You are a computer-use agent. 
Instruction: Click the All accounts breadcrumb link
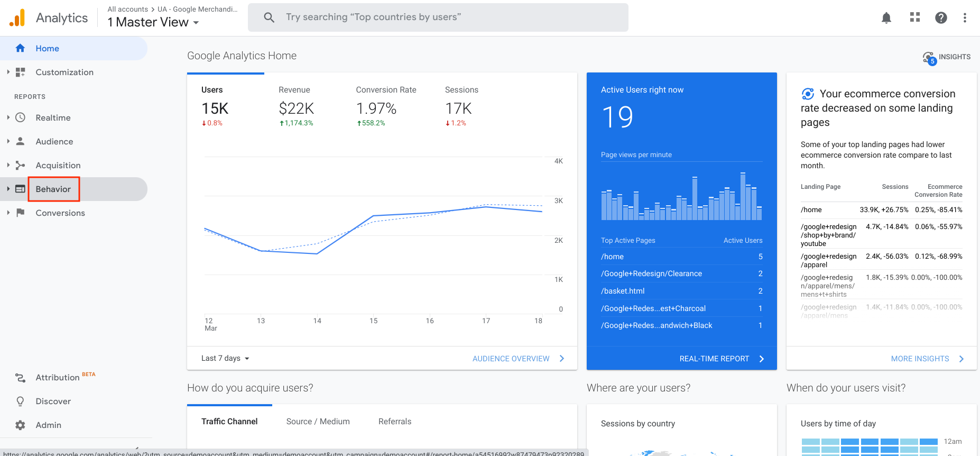127,9
